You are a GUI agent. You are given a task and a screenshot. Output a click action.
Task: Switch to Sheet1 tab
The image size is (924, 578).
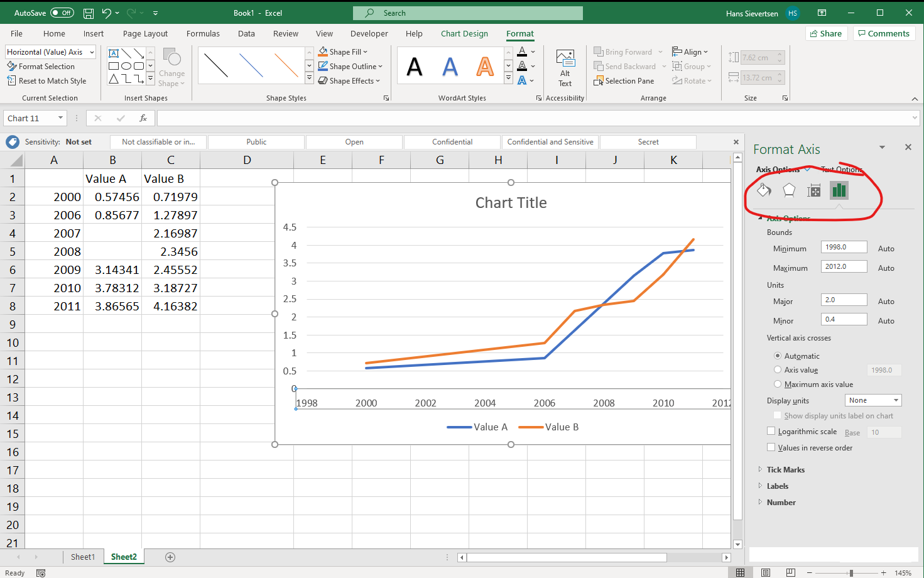click(82, 557)
